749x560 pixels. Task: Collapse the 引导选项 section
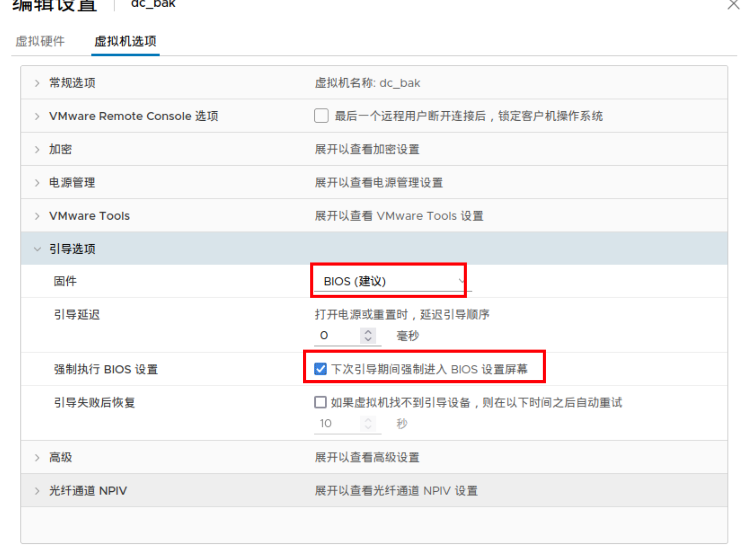click(x=37, y=249)
